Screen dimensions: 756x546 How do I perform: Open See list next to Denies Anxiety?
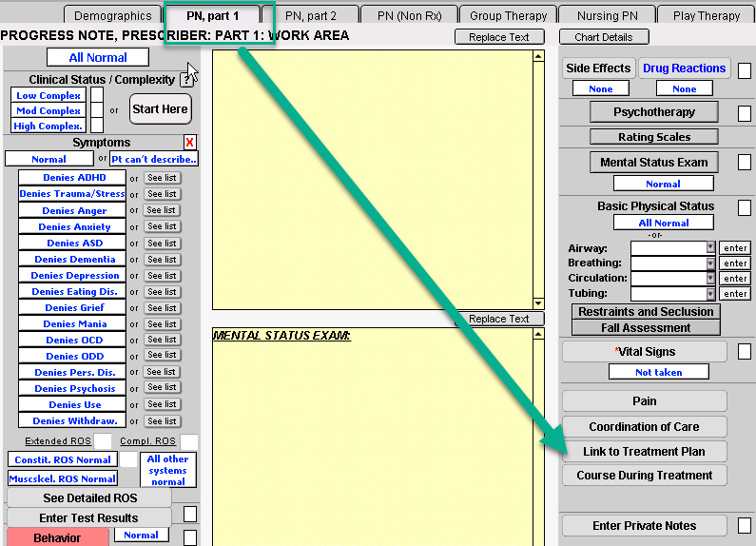pos(163,227)
